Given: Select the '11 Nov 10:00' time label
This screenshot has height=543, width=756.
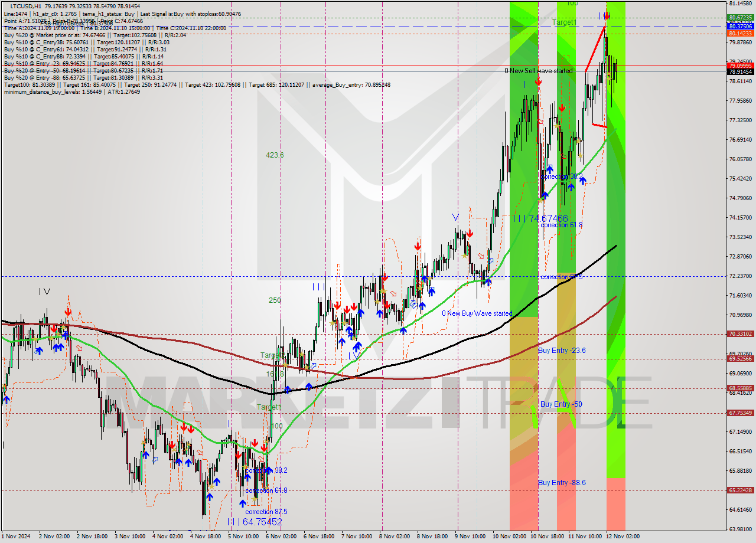Looking at the screenshot, I should (x=584, y=536).
